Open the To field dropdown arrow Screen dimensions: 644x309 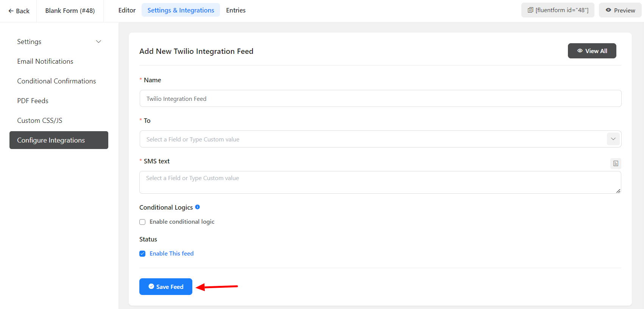613,139
